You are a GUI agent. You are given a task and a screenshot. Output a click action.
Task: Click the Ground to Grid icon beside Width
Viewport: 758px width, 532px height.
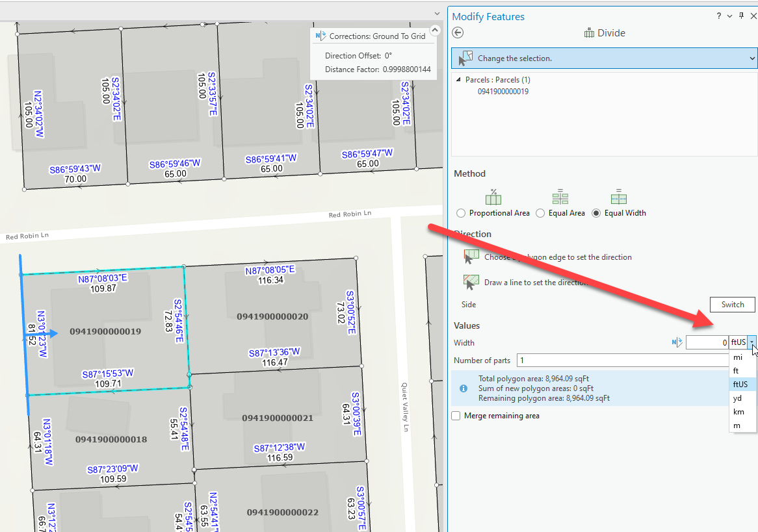click(676, 342)
